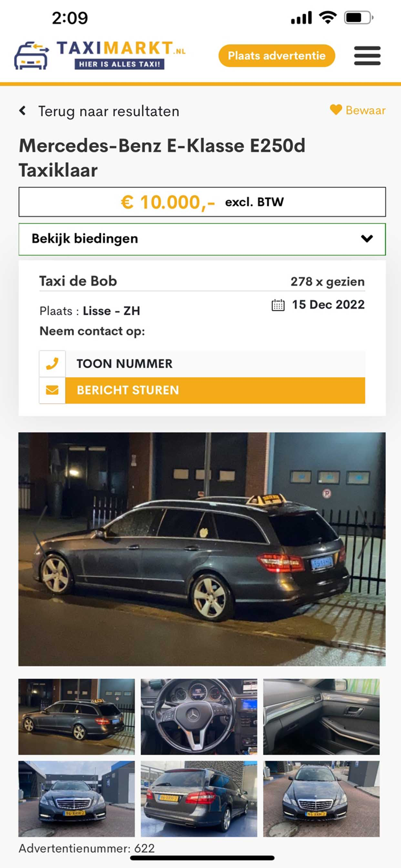Click the Taxi de Bob seller name
The height and width of the screenshot is (868, 401).
tap(78, 281)
